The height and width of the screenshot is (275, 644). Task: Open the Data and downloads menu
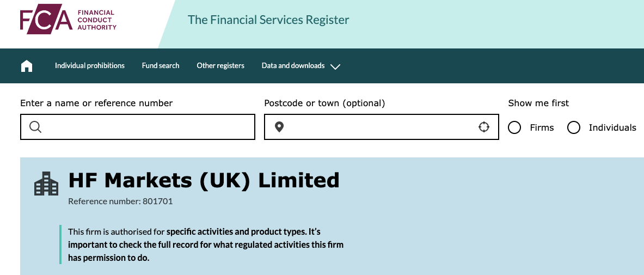point(293,66)
